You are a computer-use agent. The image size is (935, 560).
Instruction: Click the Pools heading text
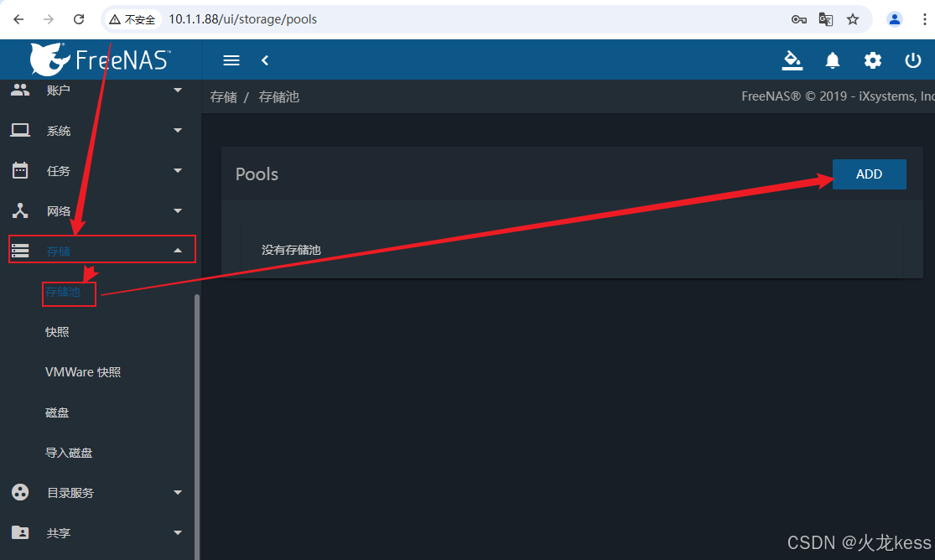(257, 174)
